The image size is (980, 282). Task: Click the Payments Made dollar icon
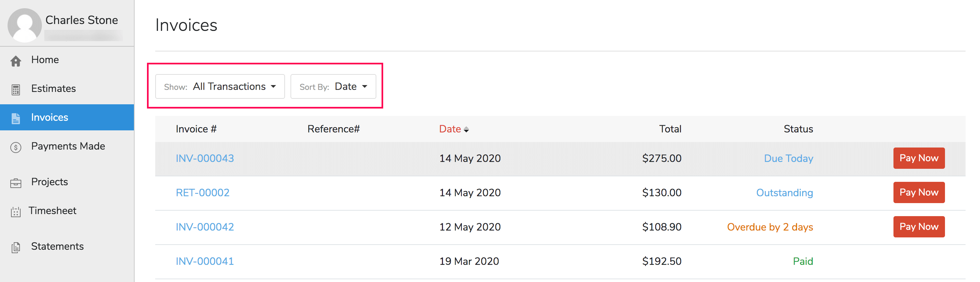click(15, 147)
